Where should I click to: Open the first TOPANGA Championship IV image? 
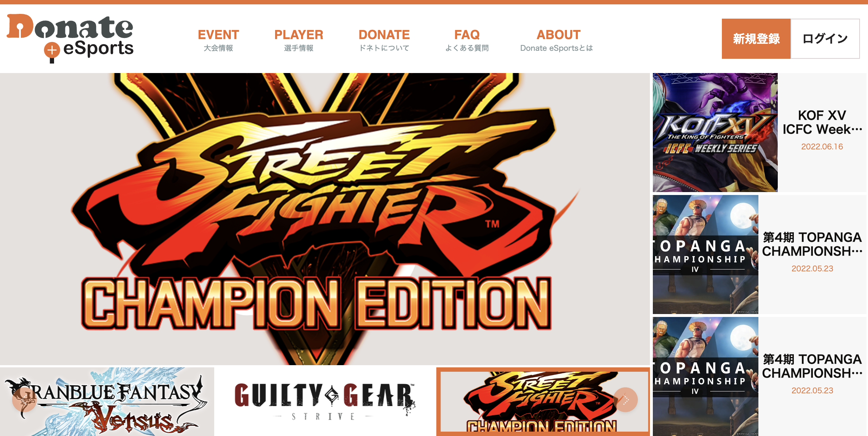(705, 255)
